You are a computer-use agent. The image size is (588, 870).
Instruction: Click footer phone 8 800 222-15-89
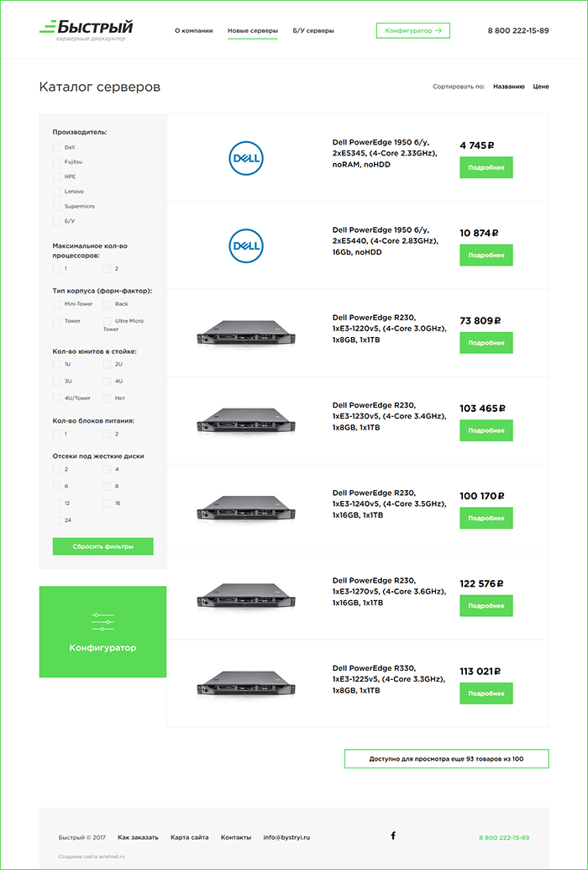click(504, 837)
